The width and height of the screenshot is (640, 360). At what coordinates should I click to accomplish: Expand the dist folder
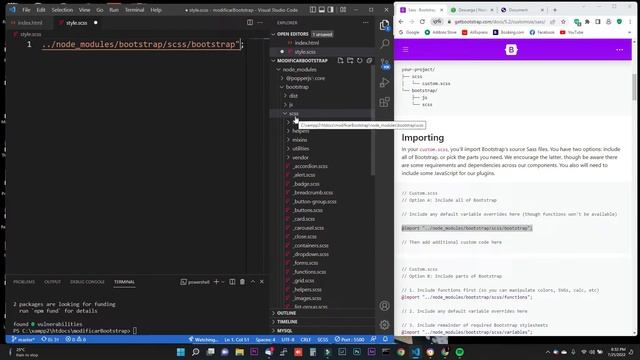pyautogui.click(x=285, y=96)
